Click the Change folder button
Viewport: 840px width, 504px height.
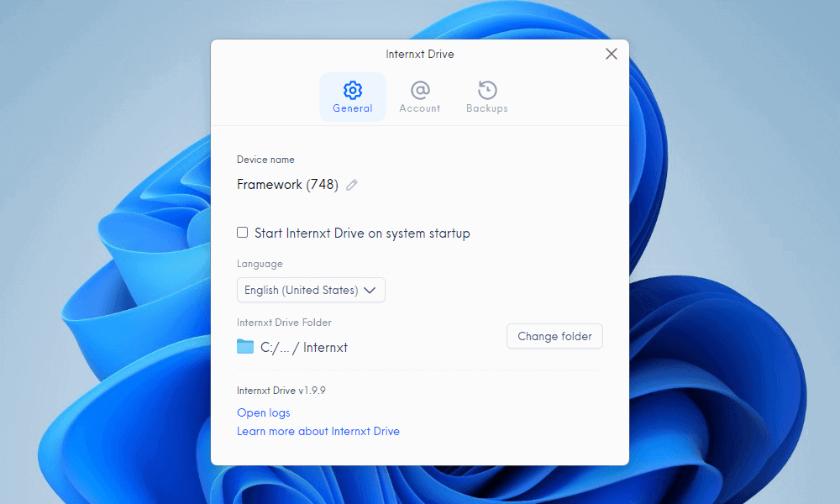point(554,336)
